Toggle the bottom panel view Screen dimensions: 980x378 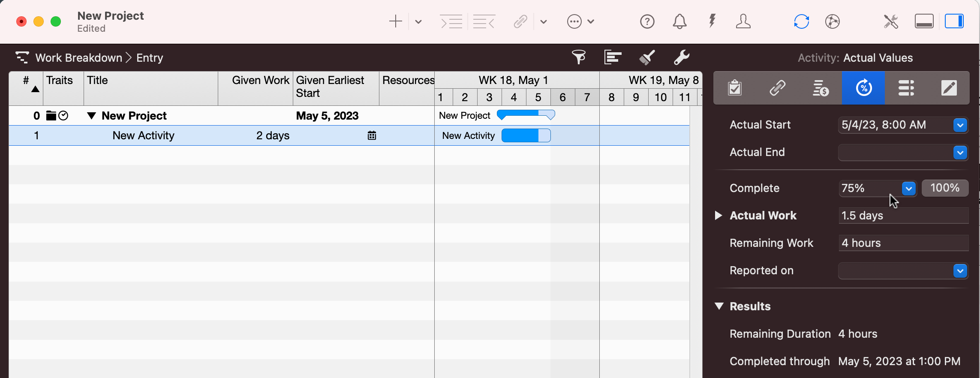(924, 21)
